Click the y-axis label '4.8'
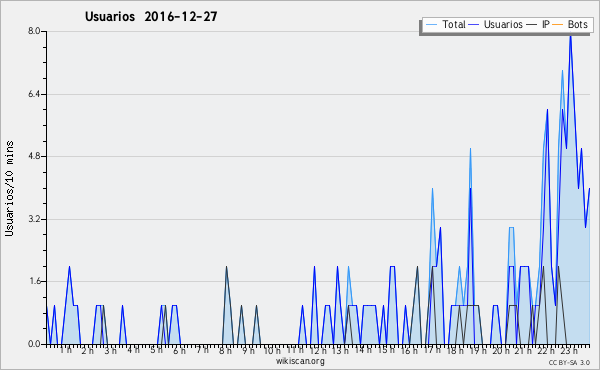 point(34,156)
